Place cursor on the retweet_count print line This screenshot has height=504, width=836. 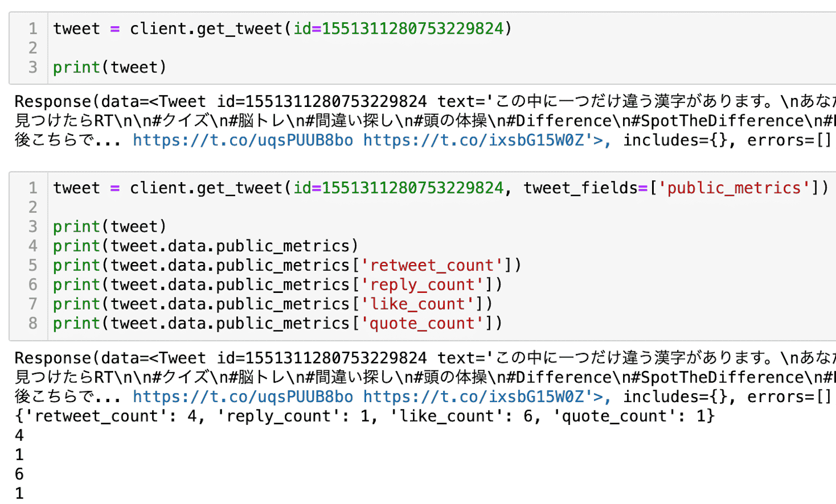pos(286,265)
